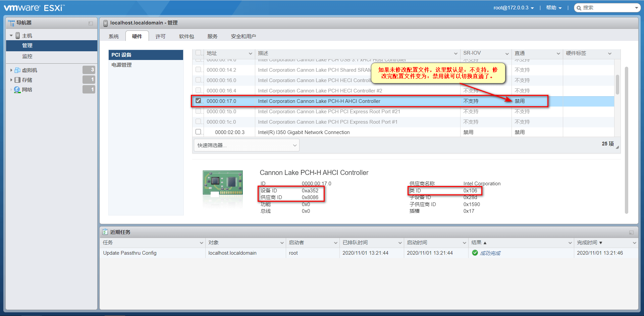
Task: Toggle the select-all checkbox in table header
Action: (198, 53)
